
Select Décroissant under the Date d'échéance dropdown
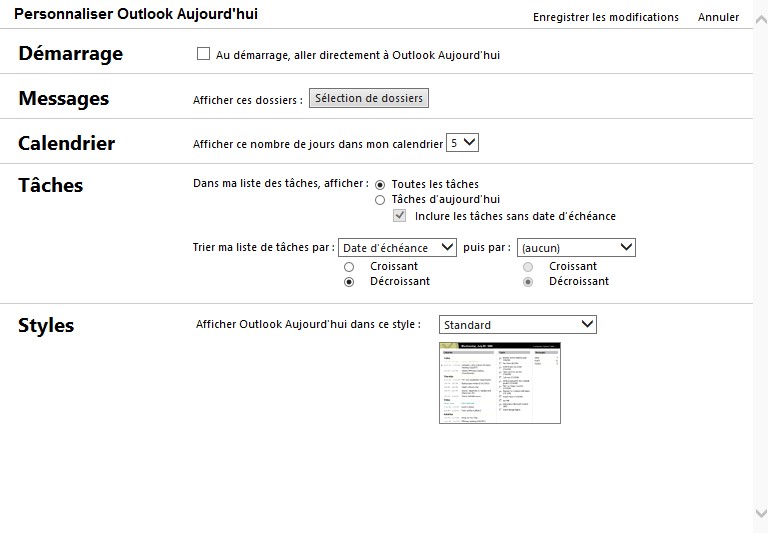click(x=349, y=282)
